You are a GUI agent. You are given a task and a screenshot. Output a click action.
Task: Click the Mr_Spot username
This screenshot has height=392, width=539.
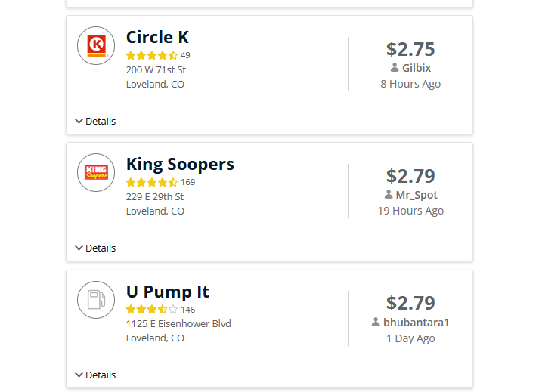(417, 195)
